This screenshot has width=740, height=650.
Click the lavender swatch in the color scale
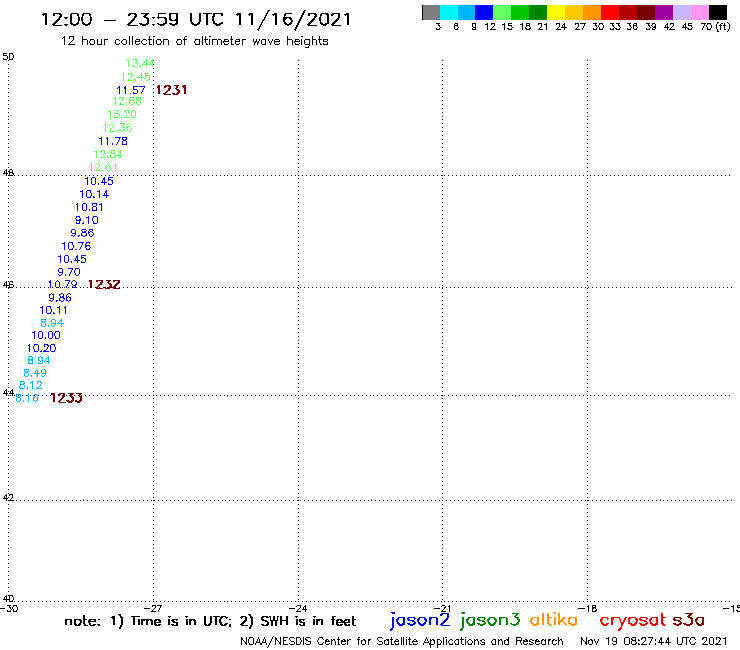(682, 13)
